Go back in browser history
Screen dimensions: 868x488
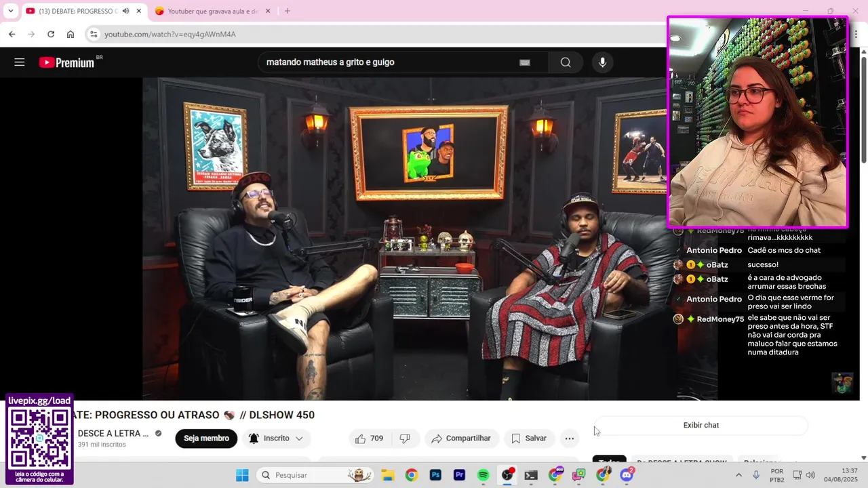[x=12, y=34]
